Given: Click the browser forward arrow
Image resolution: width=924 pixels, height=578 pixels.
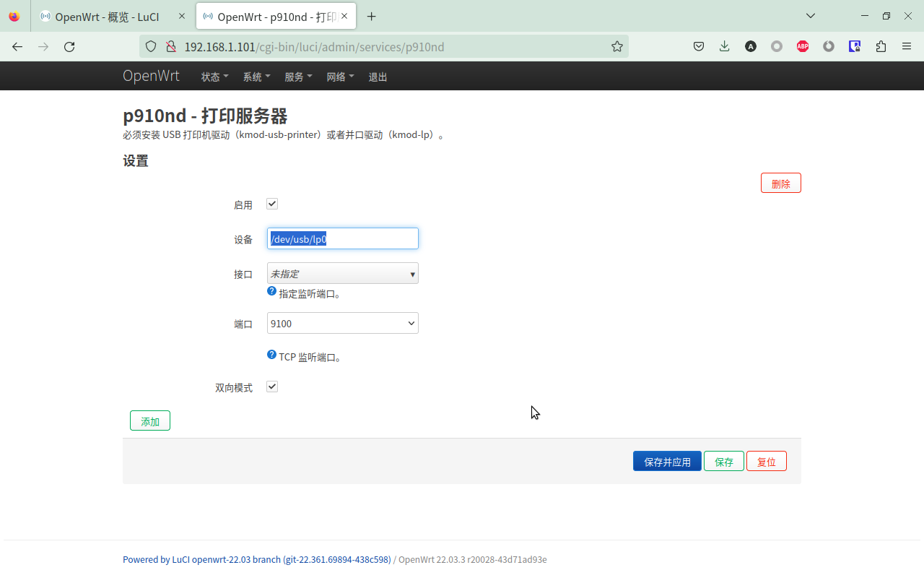Looking at the screenshot, I should (43, 46).
